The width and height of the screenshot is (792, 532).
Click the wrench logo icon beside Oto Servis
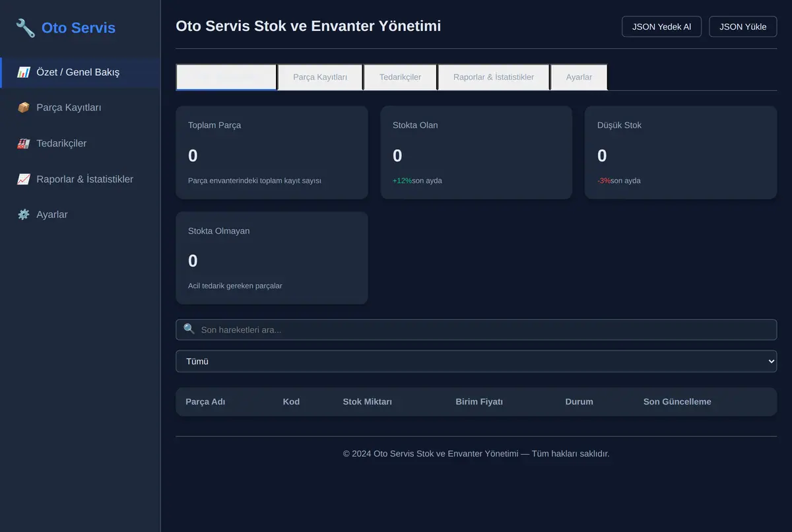(x=25, y=28)
